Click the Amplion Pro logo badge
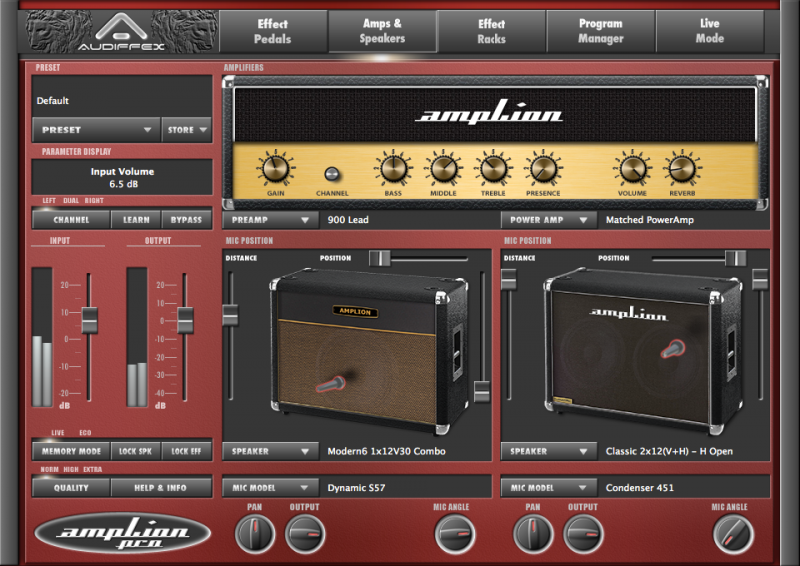 pos(122,533)
